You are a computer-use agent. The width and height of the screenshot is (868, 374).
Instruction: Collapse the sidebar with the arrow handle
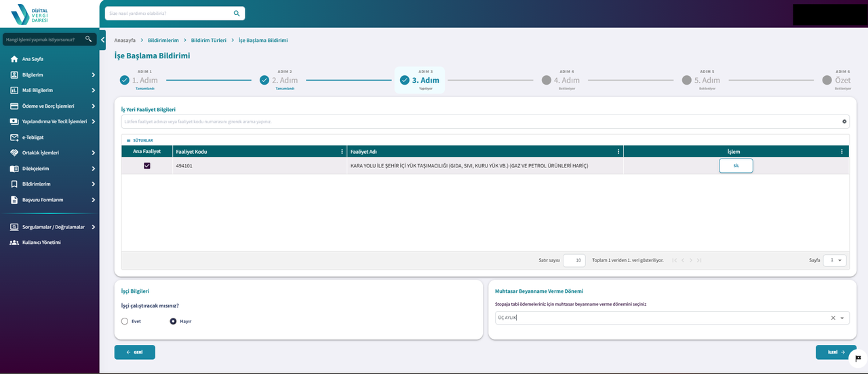click(102, 39)
